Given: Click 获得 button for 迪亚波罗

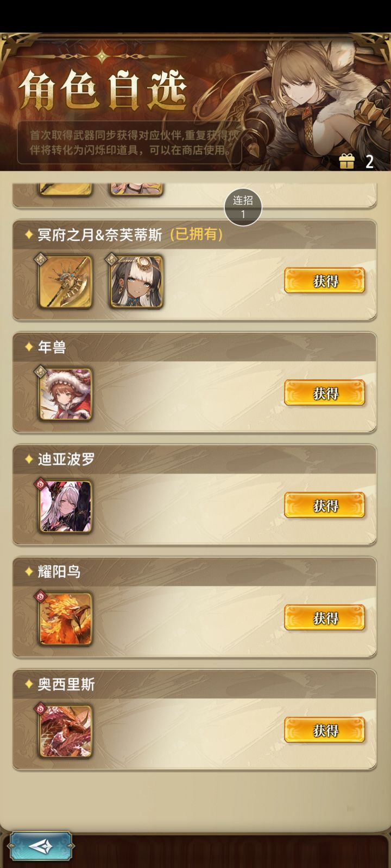Looking at the screenshot, I should pos(325,506).
